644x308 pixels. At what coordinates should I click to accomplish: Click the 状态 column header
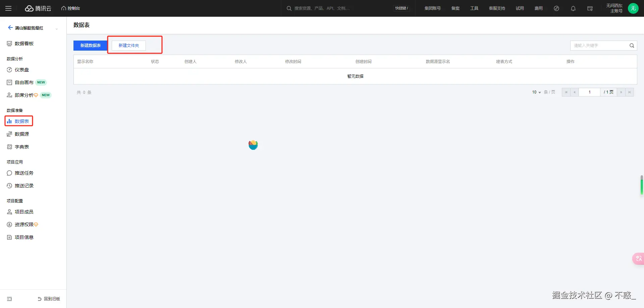pos(155,62)
